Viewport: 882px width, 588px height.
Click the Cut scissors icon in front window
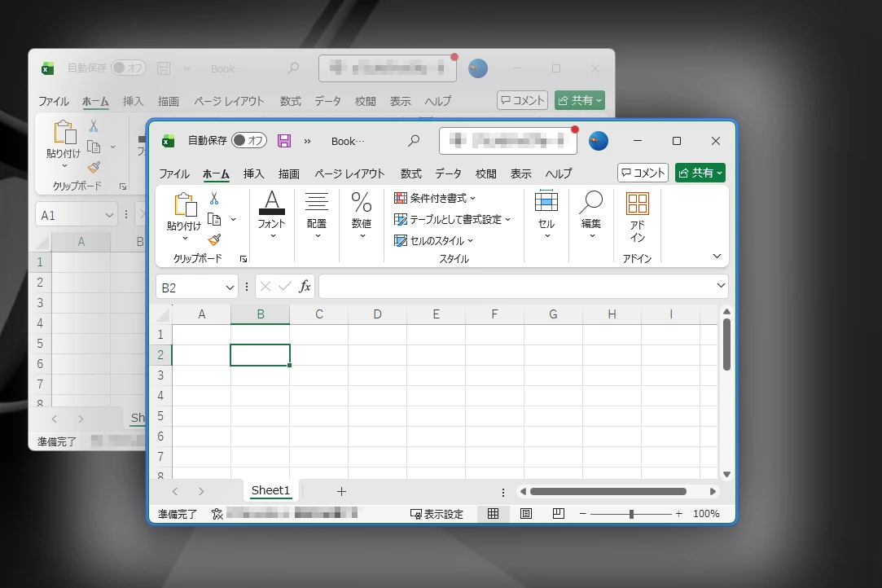[x=214, y=198]
